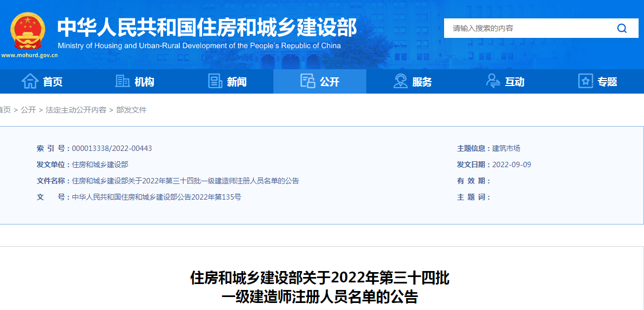Image resolution: width=644 pixels, height=310 pixels.
Task: Go to 部发文件 in the breadcrumb
Action: coord(131,110)
